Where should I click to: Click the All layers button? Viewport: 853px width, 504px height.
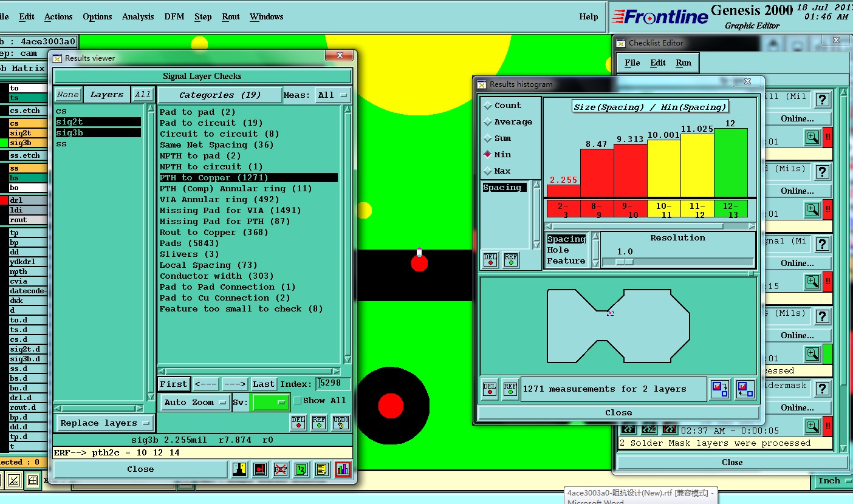coord(143,95)
